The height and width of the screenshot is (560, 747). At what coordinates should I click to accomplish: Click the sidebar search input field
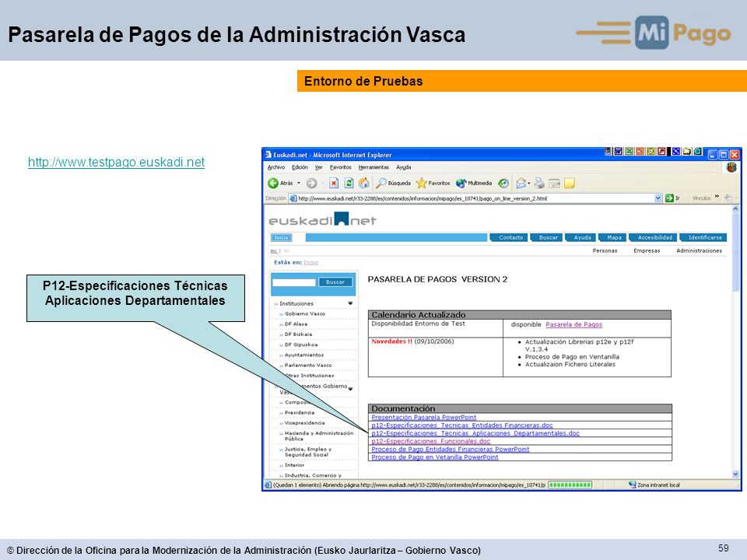pyautogui.click(x=293, y=282)
